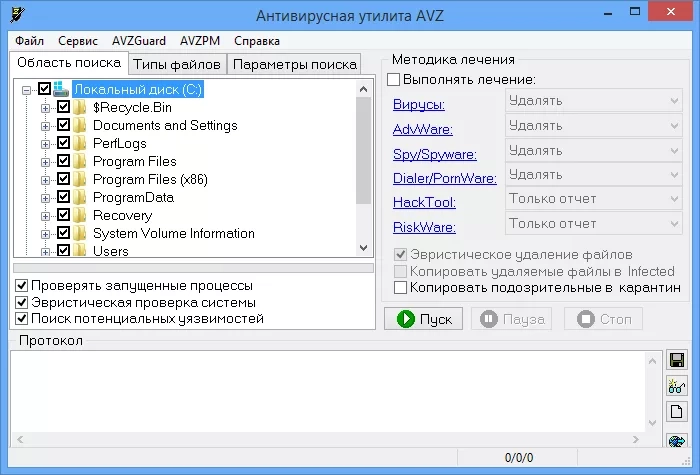
Task: Open the RiskWare action dropdown
Action: tap(593, 223)
